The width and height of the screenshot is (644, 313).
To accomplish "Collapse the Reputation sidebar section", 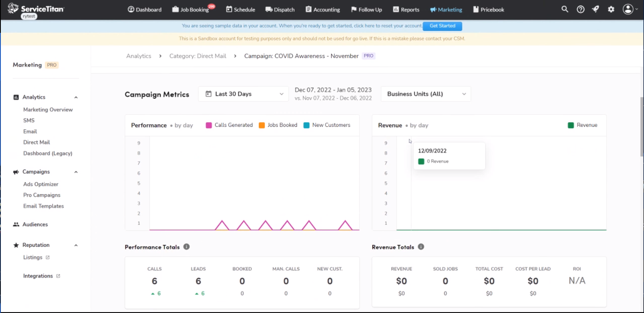I will click(x=76, y=245).
